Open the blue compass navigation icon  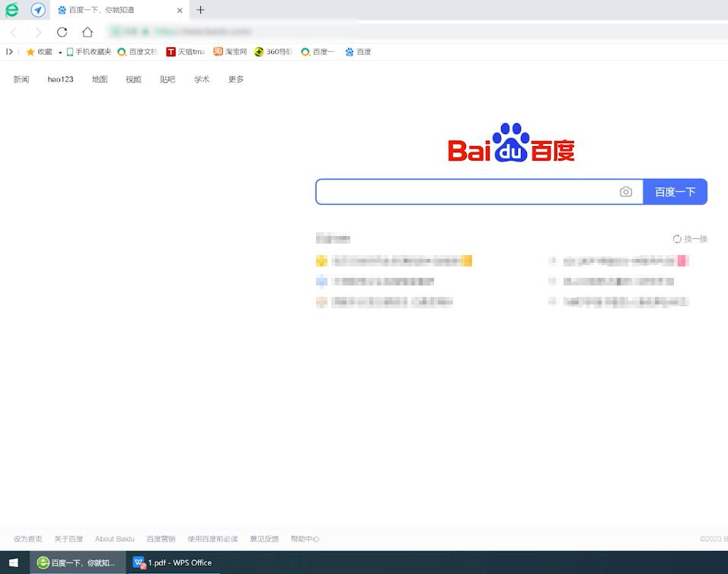(x=38, y=10)
